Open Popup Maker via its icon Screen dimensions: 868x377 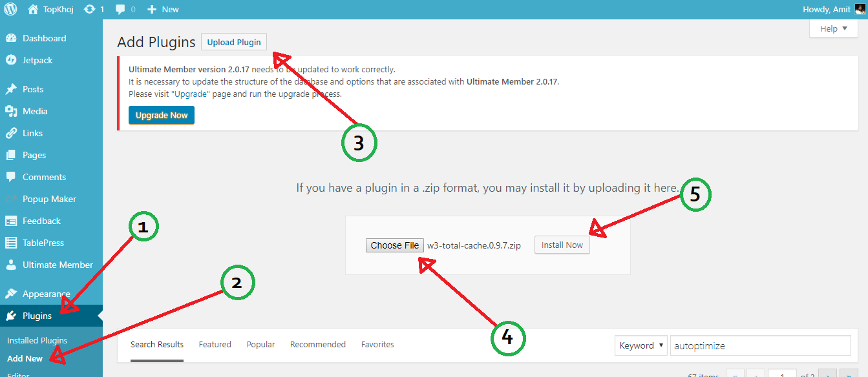pyautogui.click(x=11, y=199)
